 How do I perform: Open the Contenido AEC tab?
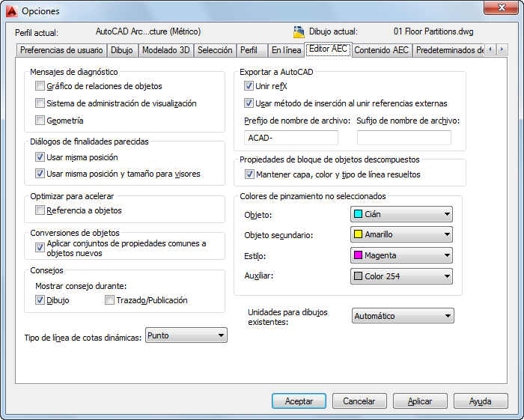382,50
